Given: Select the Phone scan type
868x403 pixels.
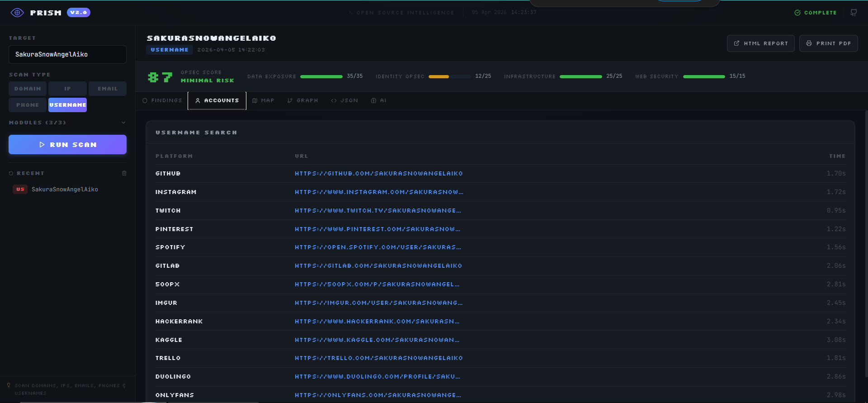Looking at the screenshot, I should click(28, 105).
